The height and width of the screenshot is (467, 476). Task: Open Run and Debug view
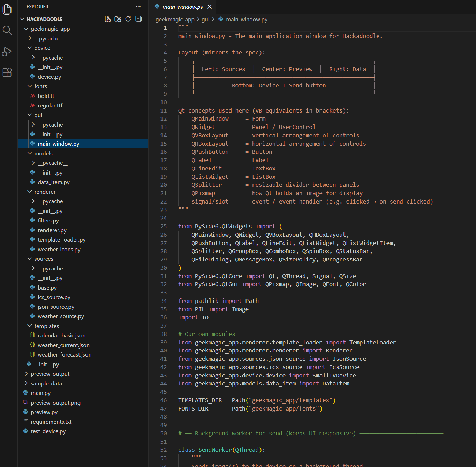click(7, 52)
